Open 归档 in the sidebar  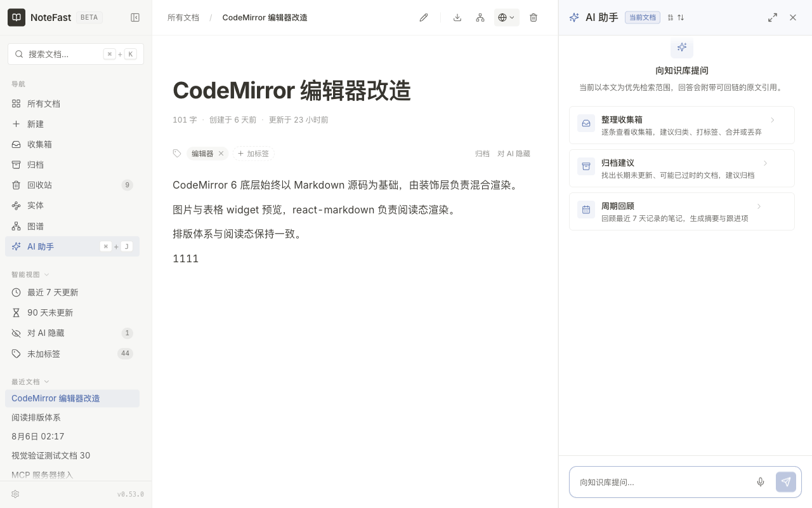tap(72, 164)
